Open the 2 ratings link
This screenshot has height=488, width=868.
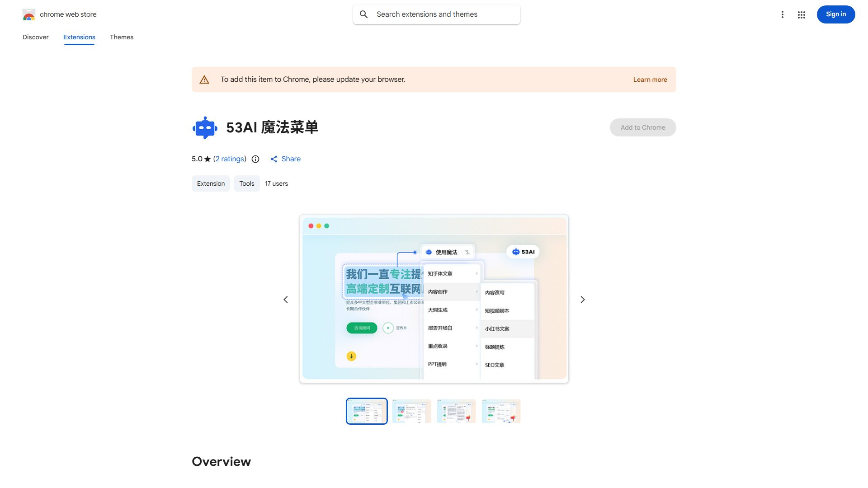coord(230,159)
